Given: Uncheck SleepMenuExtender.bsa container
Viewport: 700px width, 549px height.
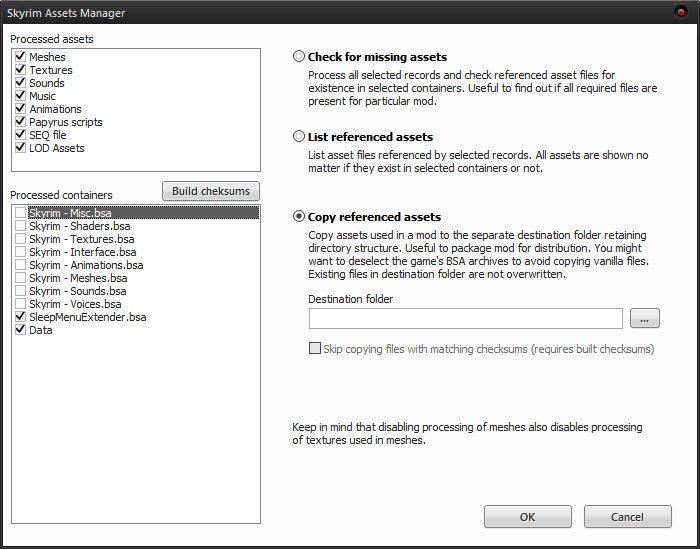Looking at the screenshot, I should coord(21,318).
